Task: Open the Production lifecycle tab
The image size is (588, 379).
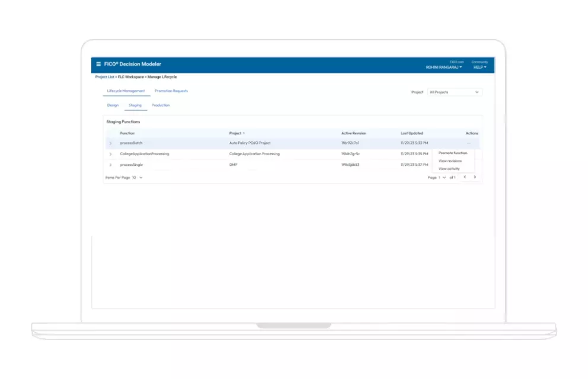Action: click(161, 104)
